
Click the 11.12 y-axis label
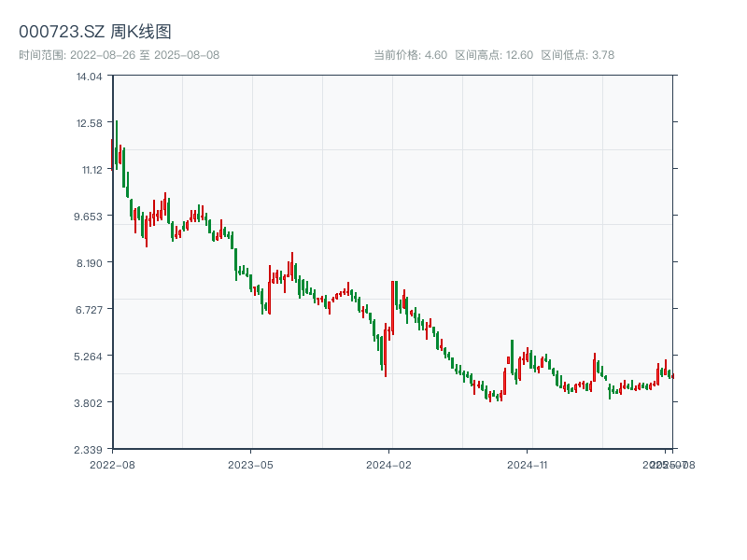[91, 170]
